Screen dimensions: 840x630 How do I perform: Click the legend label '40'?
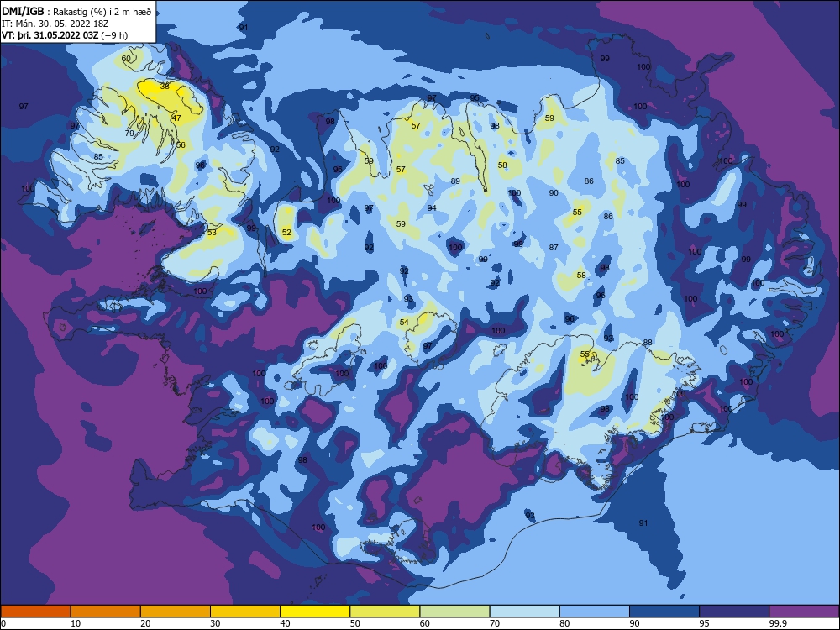tap(285, 623)
